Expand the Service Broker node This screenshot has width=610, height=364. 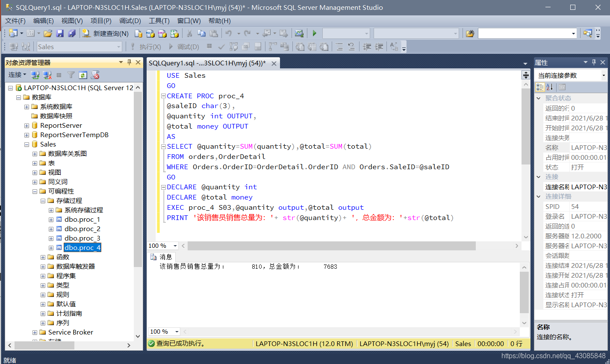pyautogui.click(x=35, y=332)
